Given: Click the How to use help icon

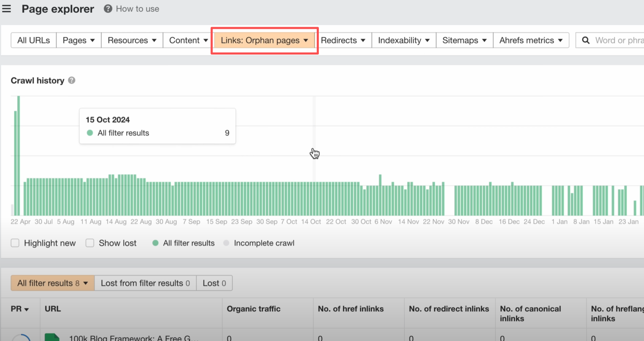Looking at the screenshot, I should coord(108,9).
